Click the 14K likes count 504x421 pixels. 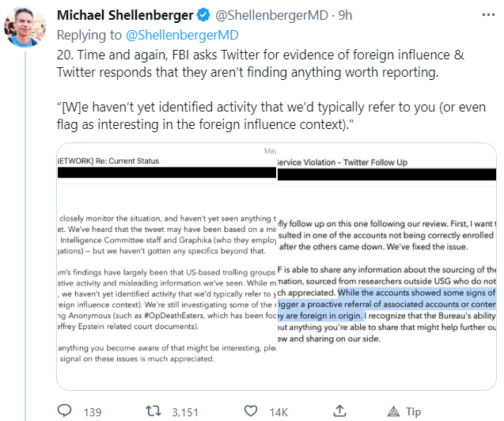279,412
